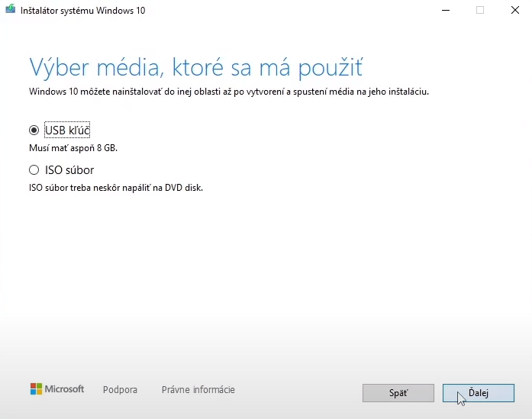Screen dimensions: 532x419
Task: Click the Ďalej button
Action: click(479, 393)
